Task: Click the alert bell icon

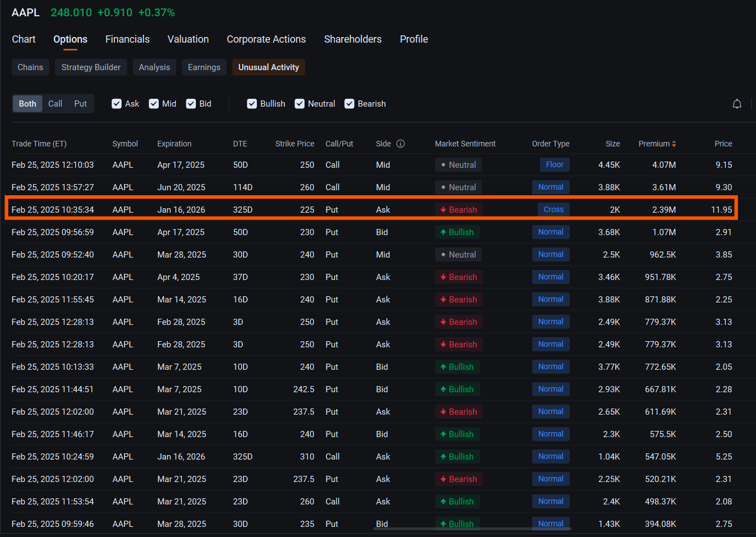Action: coord(737,104)
